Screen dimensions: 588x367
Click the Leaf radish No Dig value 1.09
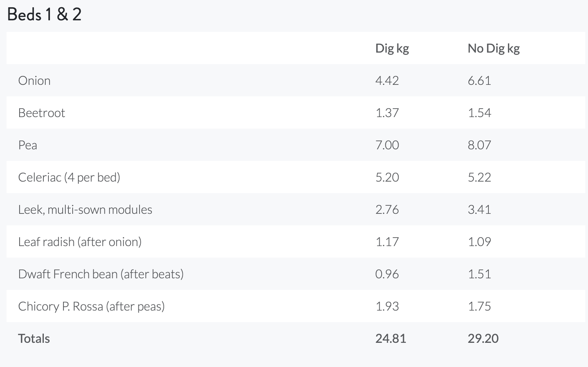tap(479, 242)
